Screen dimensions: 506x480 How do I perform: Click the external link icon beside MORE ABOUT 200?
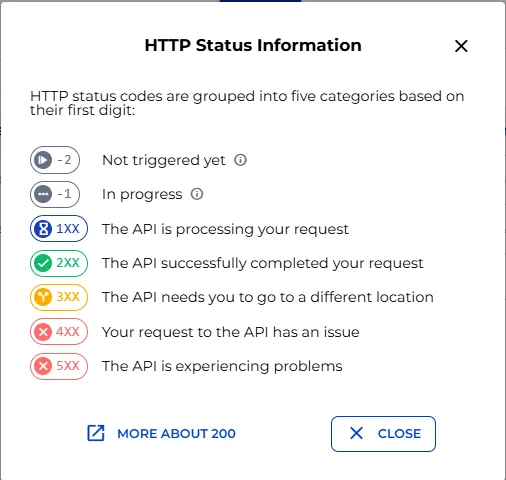(x=96, y=433)
